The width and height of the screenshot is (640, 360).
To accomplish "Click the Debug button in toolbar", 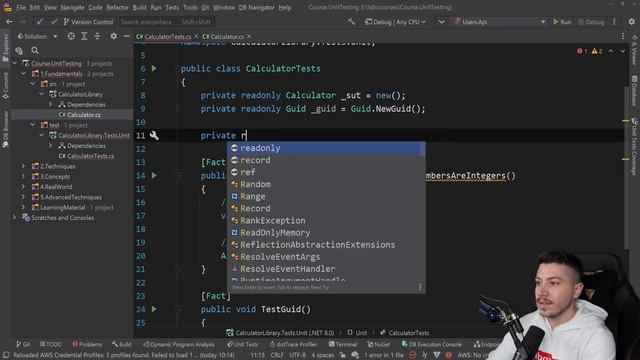I will click(591, 22).
